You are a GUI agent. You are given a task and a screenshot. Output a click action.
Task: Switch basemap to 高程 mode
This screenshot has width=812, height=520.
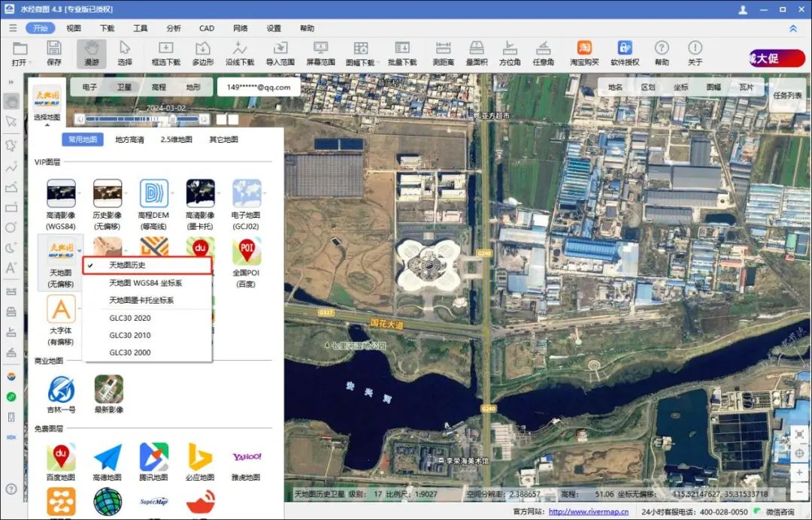[159, 87]
